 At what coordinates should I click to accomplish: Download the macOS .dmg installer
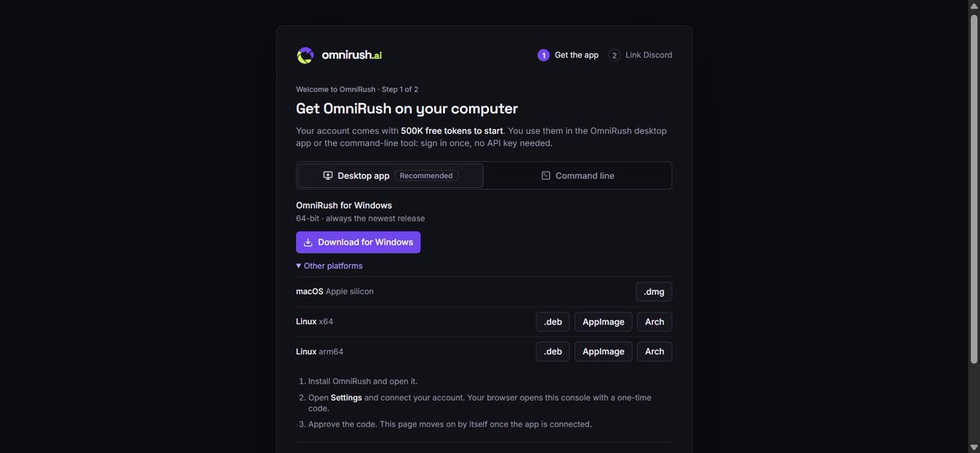(654, 292)
